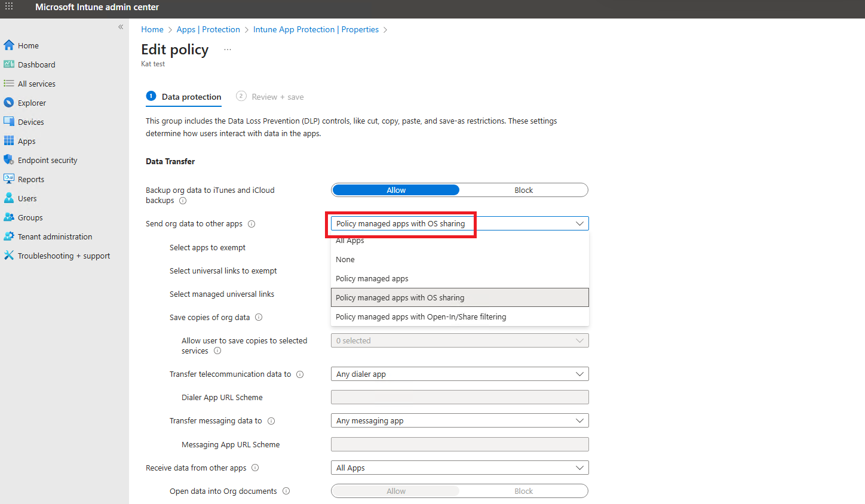Image resolution: width=865 pixels, height=504 pixels.
Task: Click the Troubleshooting + support wrench icon
Action: [x=9, y=255]
